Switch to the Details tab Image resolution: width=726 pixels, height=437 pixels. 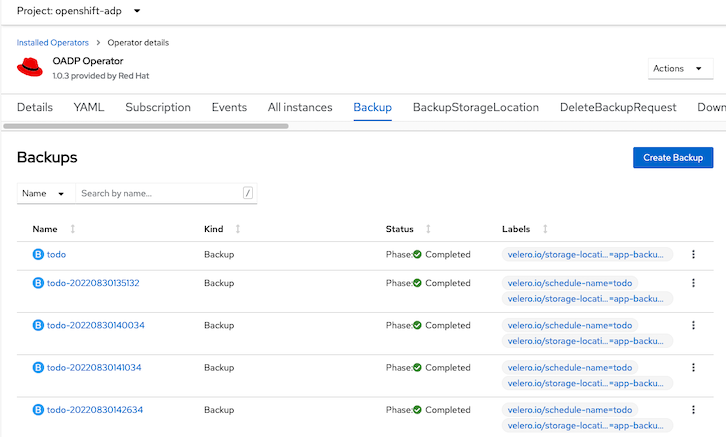pos(35,107)
